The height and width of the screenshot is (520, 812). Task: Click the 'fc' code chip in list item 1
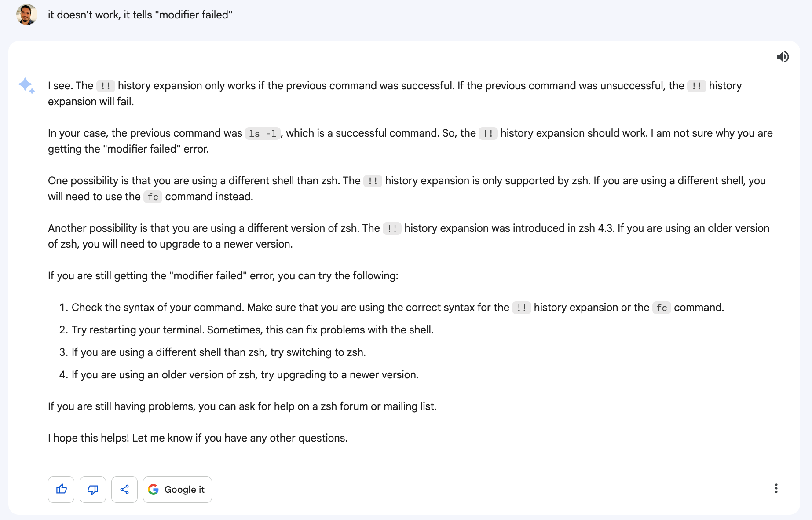pos(662,308)
